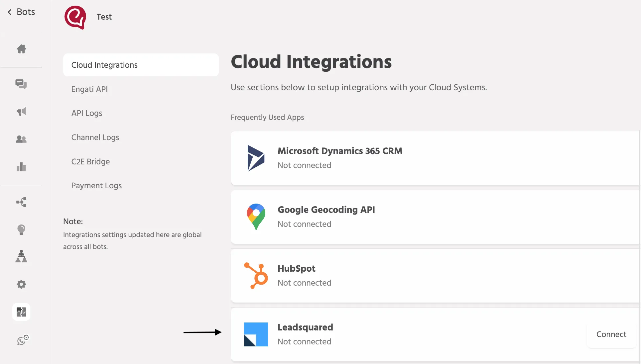641x364 pixels.
Task: Open the users icon in sidebar
Action: (21, 139)
